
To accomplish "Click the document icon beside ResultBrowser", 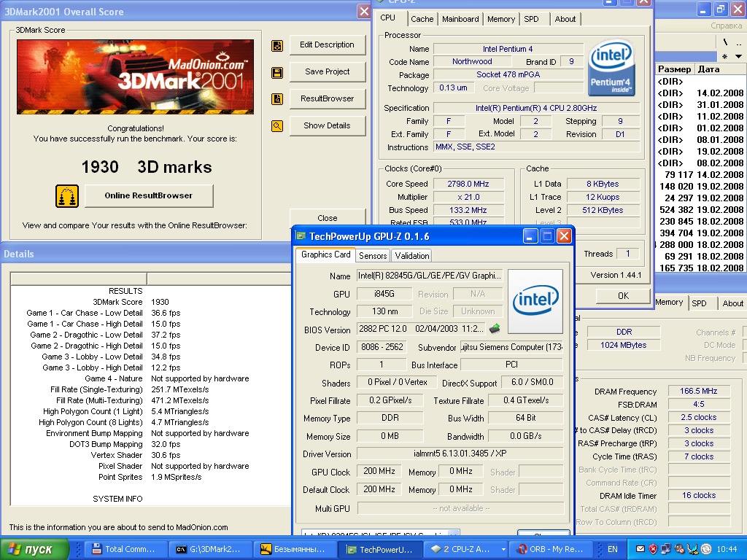I will point(276,99).
